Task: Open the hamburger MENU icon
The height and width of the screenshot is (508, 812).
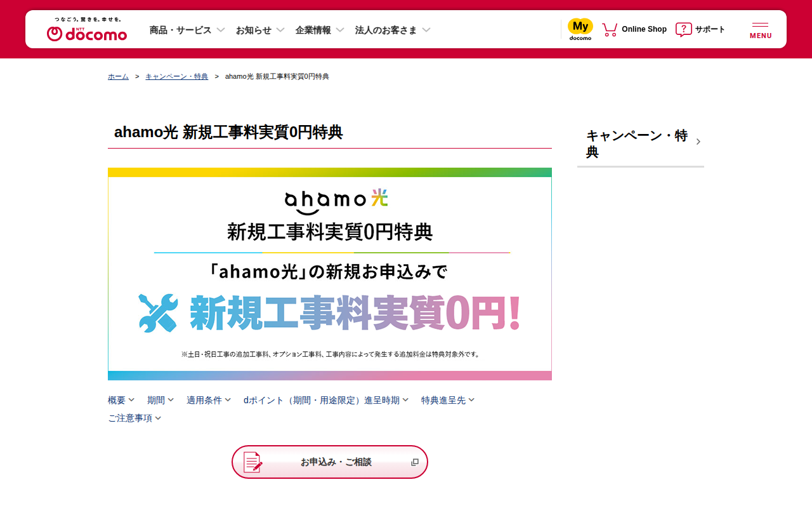Action: pyautogui.click(x=761, y=30)
